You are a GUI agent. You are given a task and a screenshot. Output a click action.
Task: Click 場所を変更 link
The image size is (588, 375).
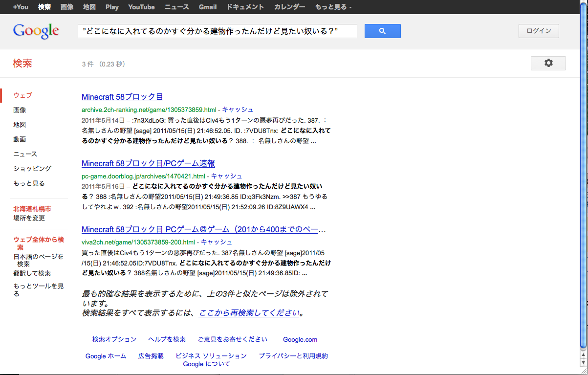pos(29,218)
